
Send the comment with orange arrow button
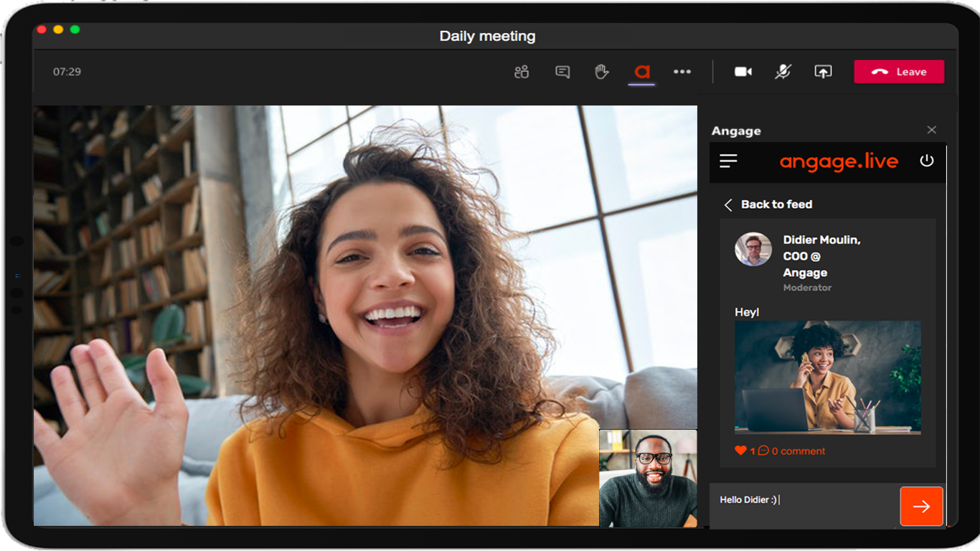click(921, 507)
